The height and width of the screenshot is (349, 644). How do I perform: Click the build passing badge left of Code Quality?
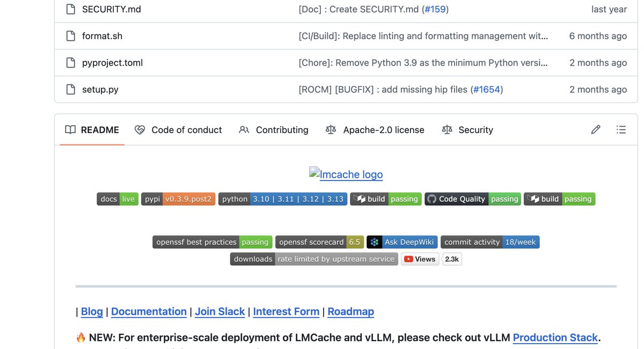coord(386,199)
